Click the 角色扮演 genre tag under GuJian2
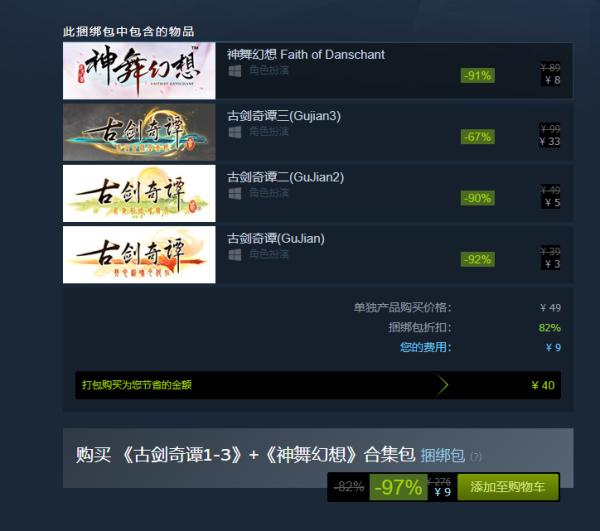 click(269, 193)
